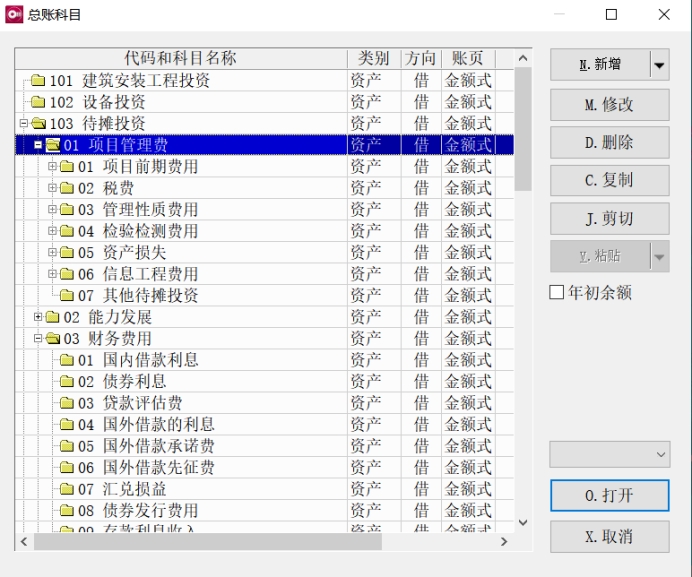This screenshot has height=577, width=692.
Task: Click folder icon of 08 债券发行费用
Action: tap(67, 511)
